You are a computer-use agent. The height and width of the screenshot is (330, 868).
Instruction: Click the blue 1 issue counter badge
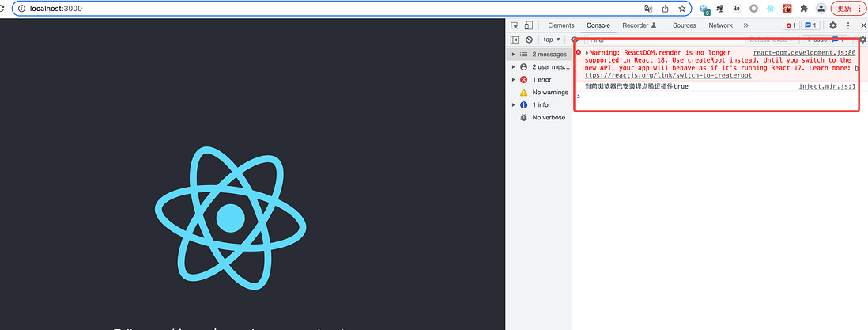pos(811,25)
